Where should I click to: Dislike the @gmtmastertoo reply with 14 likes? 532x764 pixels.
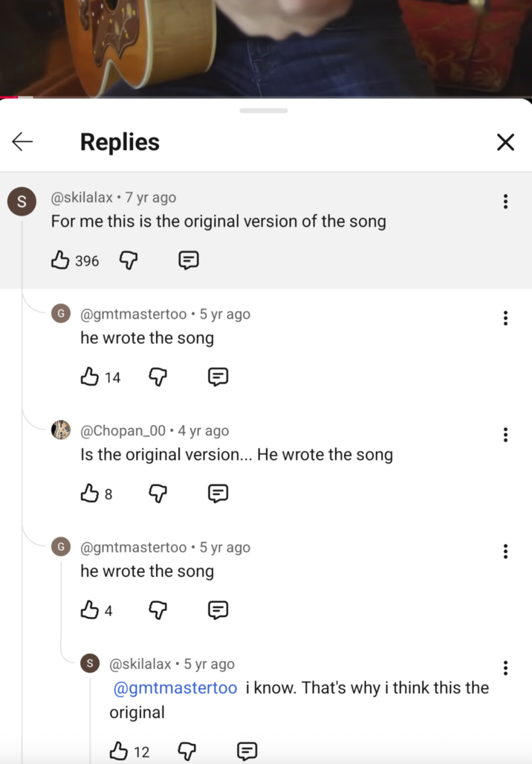click(158, 377)
